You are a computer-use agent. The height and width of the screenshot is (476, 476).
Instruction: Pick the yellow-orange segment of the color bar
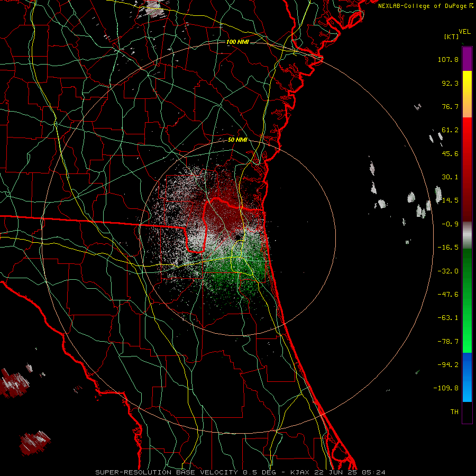coord(467,94)
